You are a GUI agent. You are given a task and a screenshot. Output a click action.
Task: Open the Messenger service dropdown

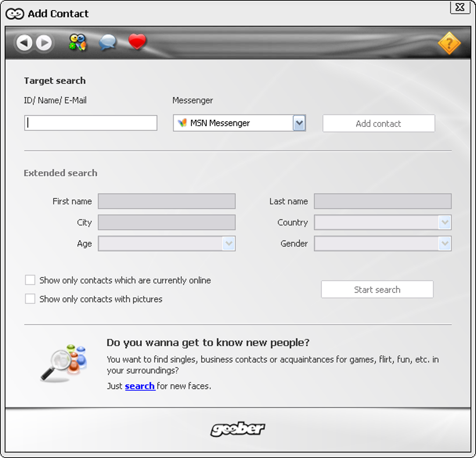(x=300, y=123)
